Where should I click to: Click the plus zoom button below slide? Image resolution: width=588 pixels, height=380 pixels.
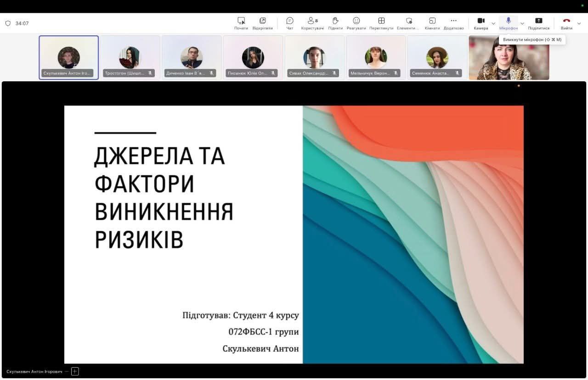pyautogui.click(x=75, y=371)
